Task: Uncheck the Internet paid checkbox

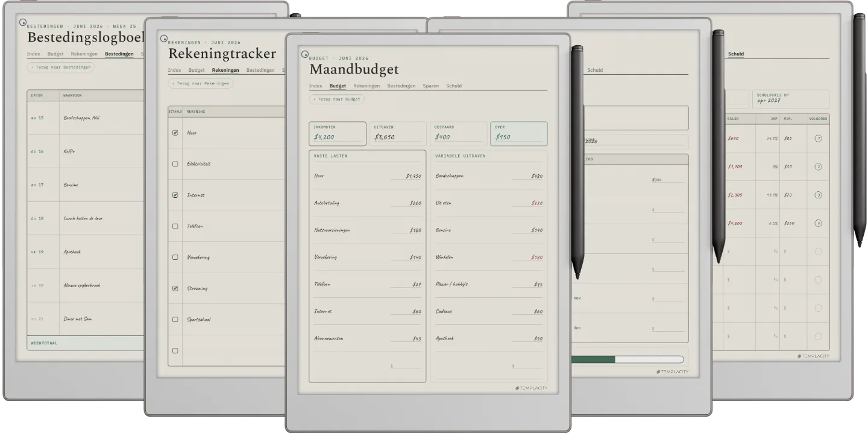Action: pos(175,195)
